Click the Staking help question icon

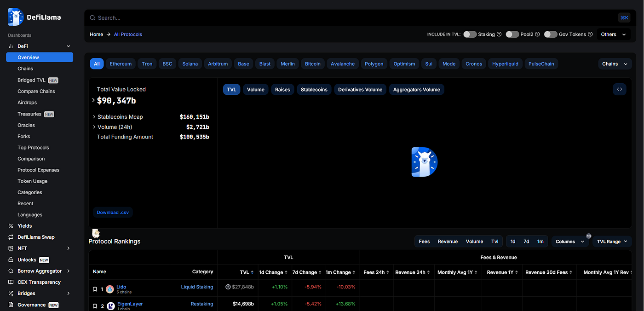coord(499,35)
